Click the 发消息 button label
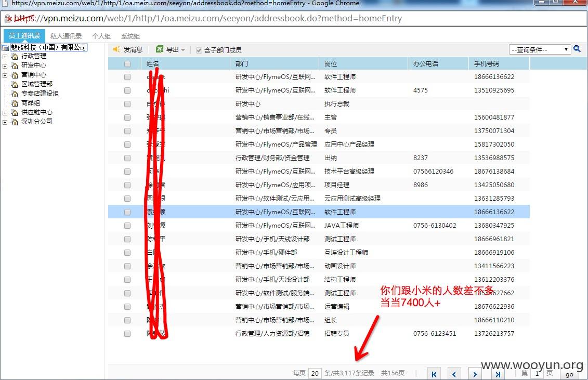Viewport: 588px width, 380px height. (x=133, y=50)
